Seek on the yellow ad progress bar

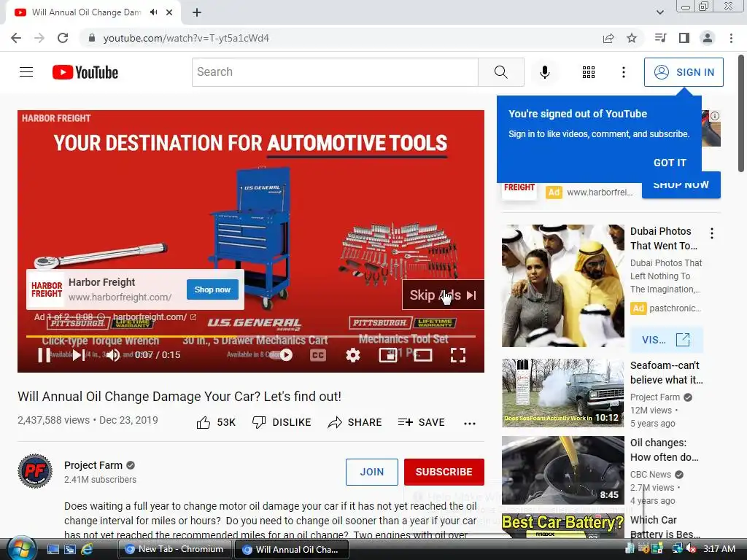[x=251, y=336]
